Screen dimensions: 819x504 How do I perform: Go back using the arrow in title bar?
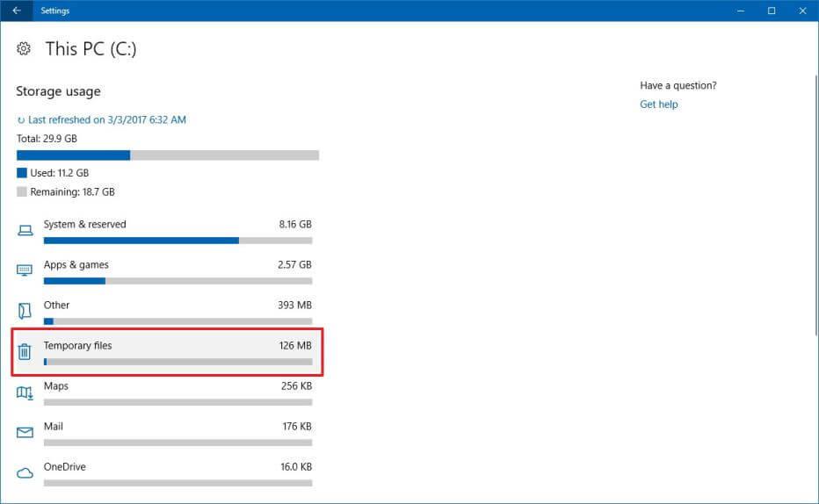(x=16, y=11)
